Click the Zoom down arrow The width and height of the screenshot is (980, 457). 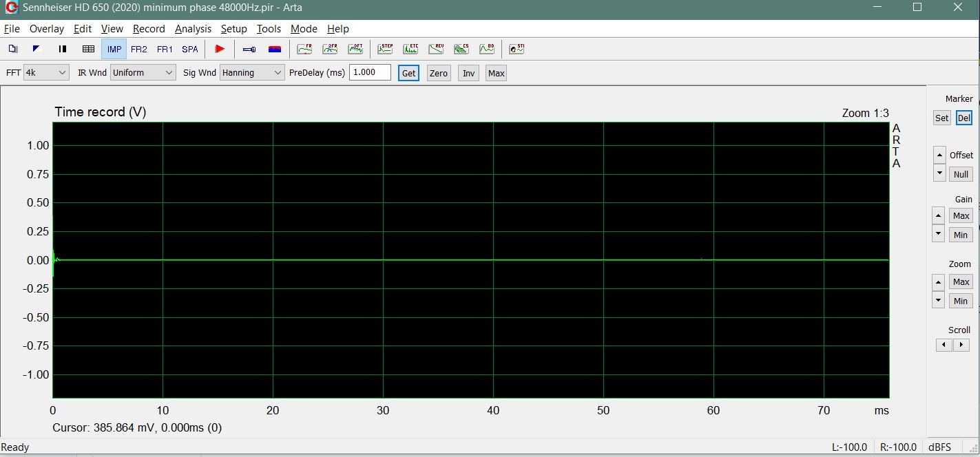tap(938, 300)
